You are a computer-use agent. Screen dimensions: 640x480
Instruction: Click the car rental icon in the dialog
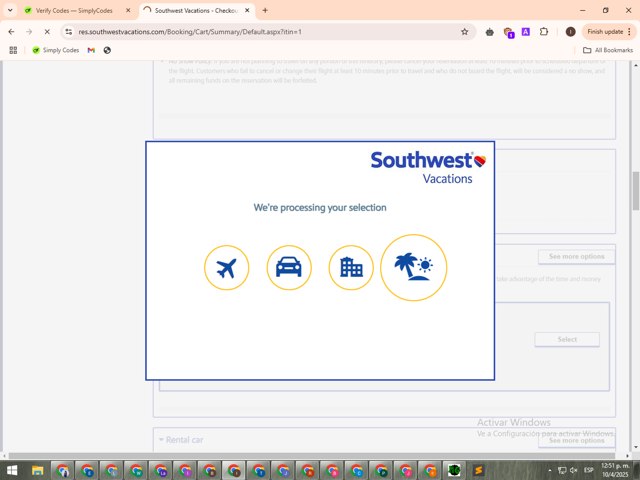(289, 268)
